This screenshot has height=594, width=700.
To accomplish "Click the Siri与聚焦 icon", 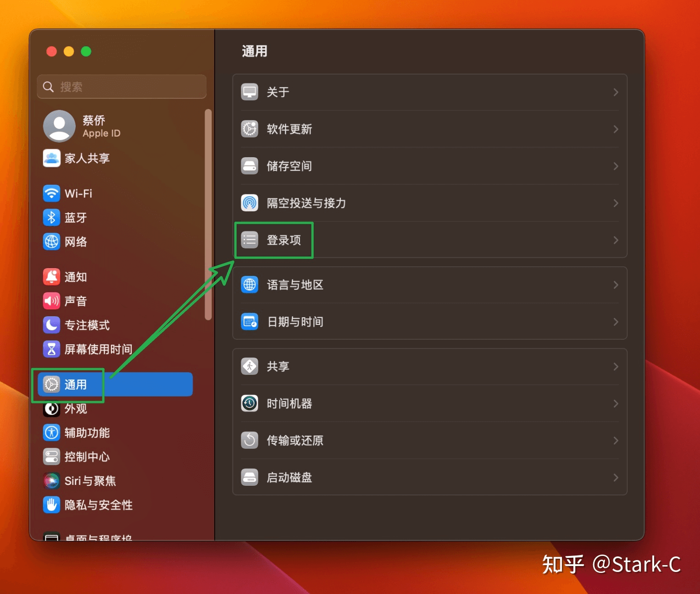I will tap(51, 481).
